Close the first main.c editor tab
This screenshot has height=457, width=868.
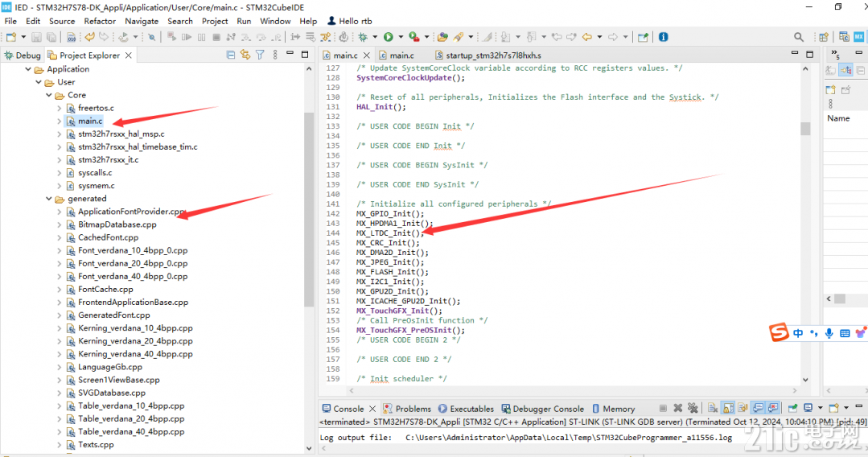[367, 56]
